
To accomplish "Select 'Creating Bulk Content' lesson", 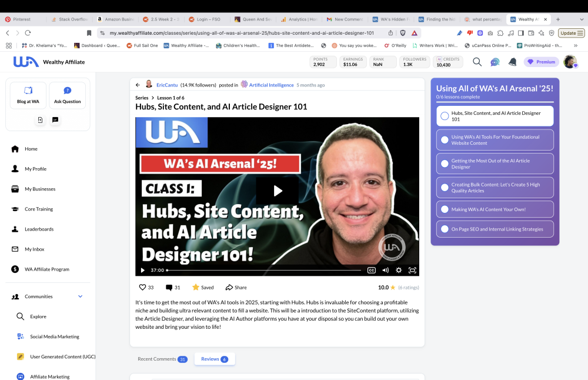I will tap(495, 188).
